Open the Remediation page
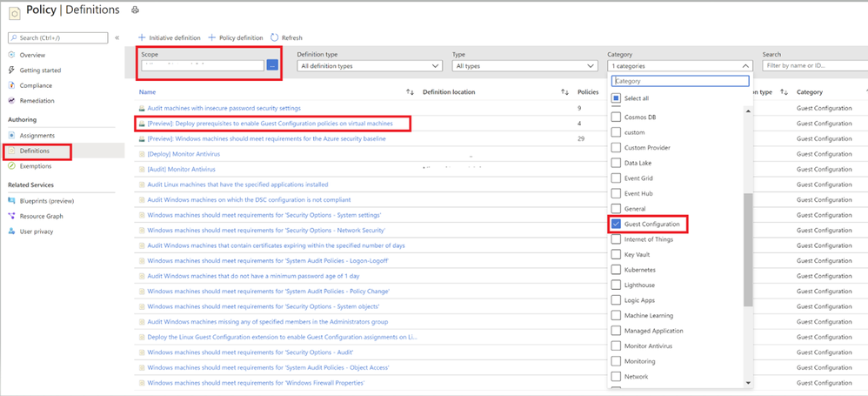 37,101
